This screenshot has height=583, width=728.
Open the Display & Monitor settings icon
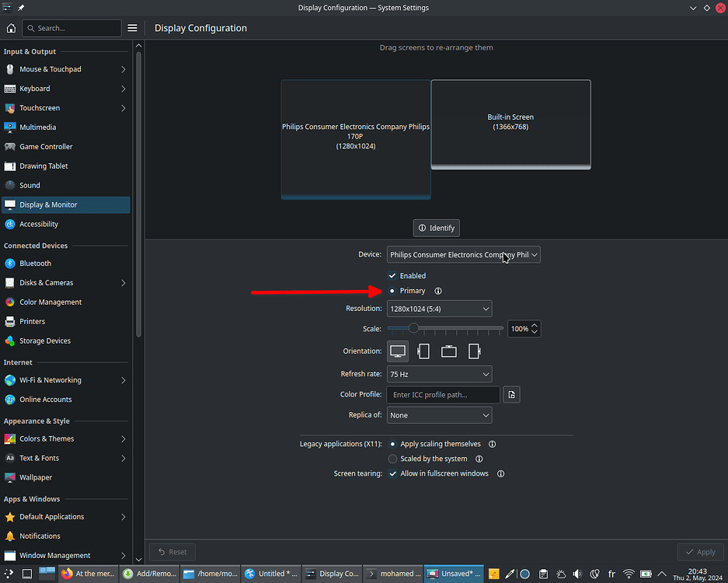(10, 204)
